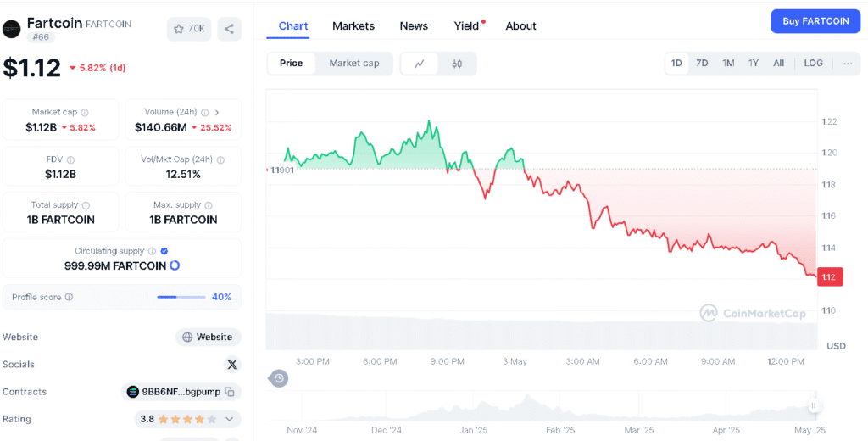Click the Buy FARTCOIN button
Viewport: 868px width, 441px height.
tap(815, 21)
